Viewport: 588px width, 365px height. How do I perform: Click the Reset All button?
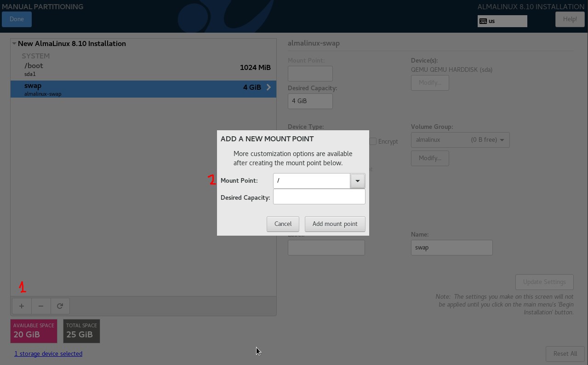565,354
